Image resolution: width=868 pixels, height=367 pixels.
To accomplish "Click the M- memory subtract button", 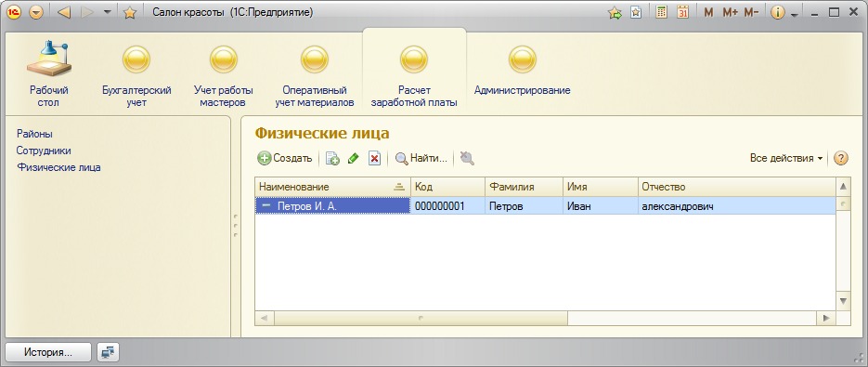I will click(751, 12).
